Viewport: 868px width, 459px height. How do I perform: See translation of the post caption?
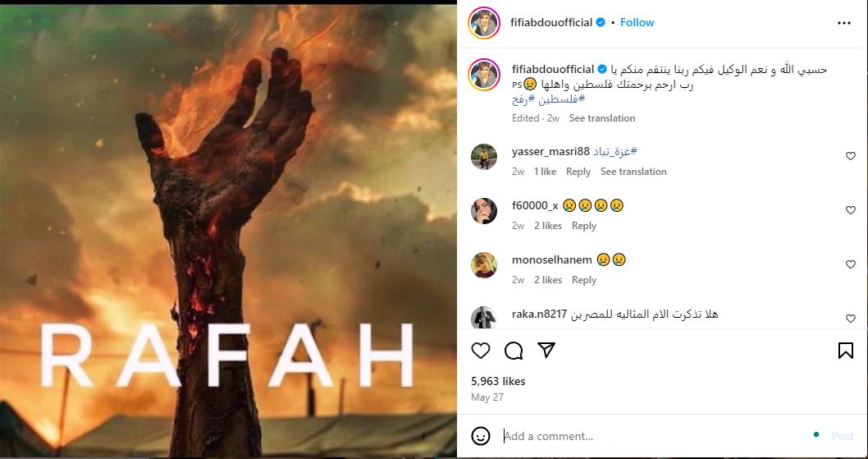(x=601, y=118)
